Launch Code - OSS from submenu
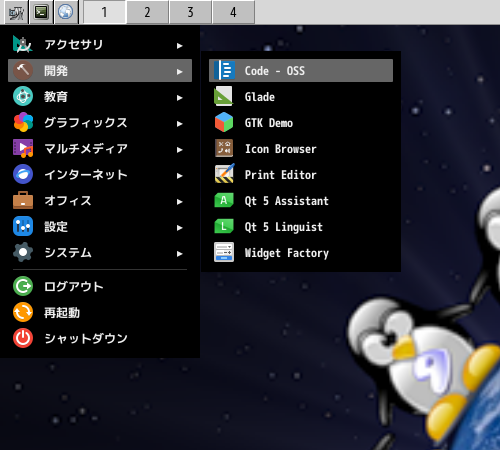This screenshot has height=450, width=500. [x=301, y=70]
